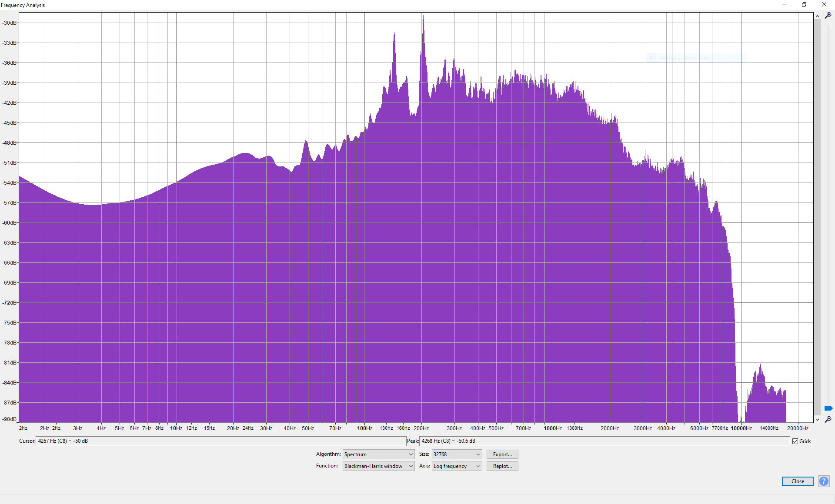This screenshot has height=504, width=835.
Task: Click the scrollbar down arrow
Action: tap(818, 419)
